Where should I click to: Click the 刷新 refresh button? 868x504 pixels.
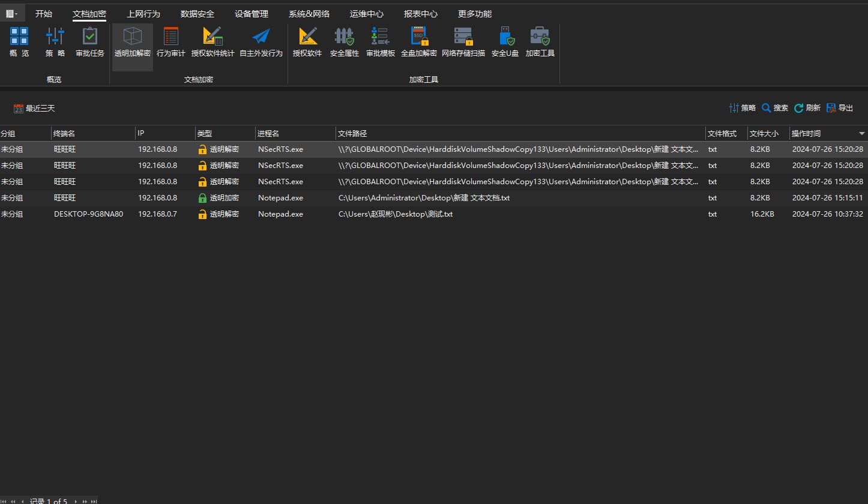tap(807, 108)
